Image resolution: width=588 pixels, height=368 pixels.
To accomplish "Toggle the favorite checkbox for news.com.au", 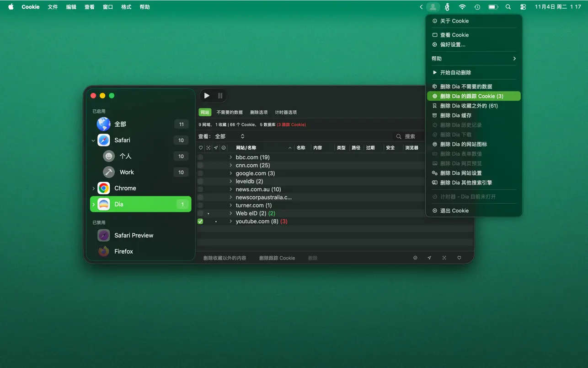I will (x=200, y=189).
